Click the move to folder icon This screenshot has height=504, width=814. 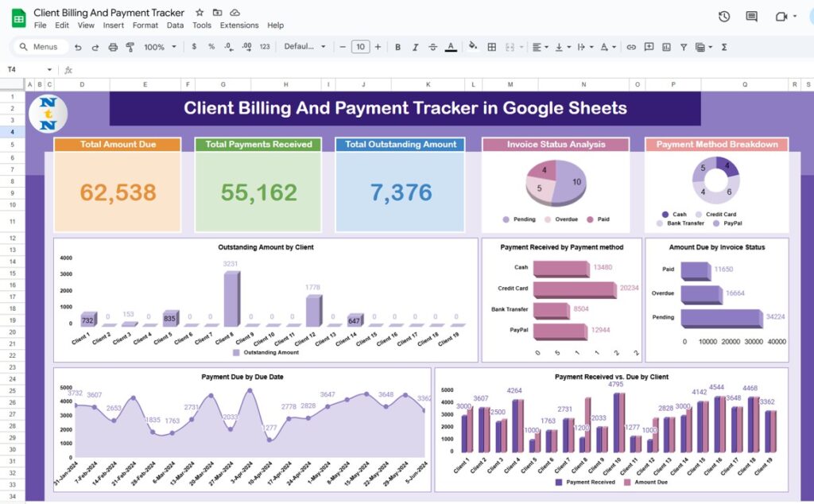pos(218,13)
